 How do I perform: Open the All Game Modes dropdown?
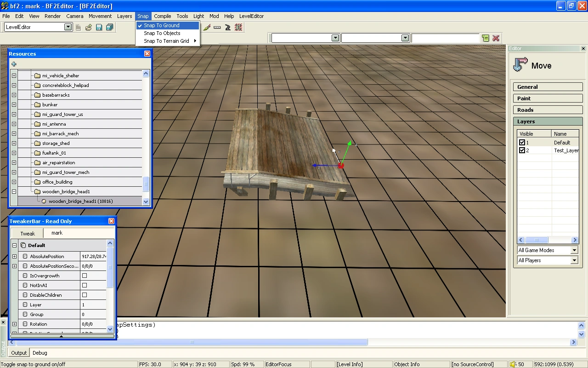[574, 250]
